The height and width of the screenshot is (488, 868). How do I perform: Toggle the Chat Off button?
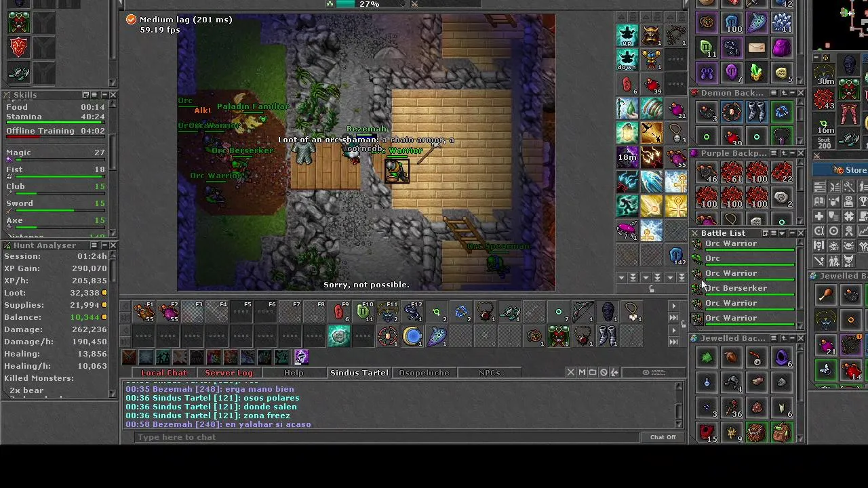click(x=663, y=437)
